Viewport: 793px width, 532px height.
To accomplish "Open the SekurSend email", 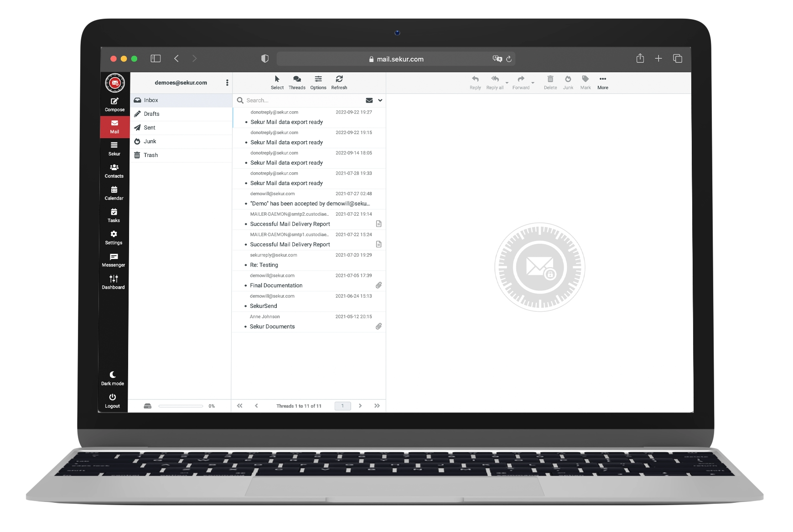I will point(309,301).
